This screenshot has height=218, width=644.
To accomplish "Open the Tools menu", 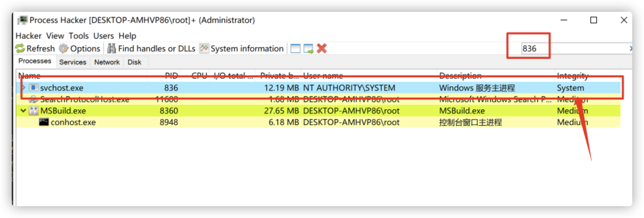I will pos(79,36).
